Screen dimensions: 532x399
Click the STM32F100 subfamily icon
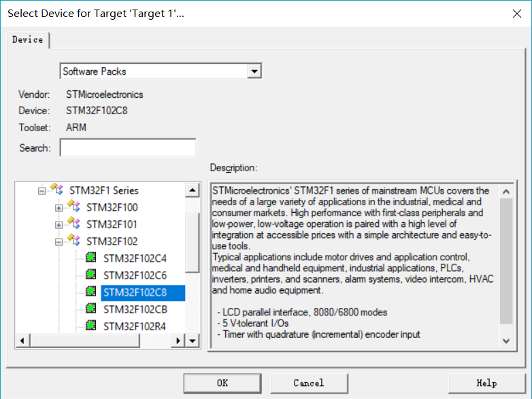point(73,206)
